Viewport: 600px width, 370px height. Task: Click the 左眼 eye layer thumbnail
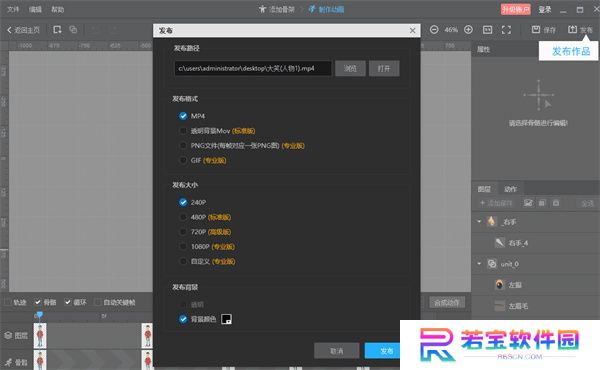(x=500, y=285)
